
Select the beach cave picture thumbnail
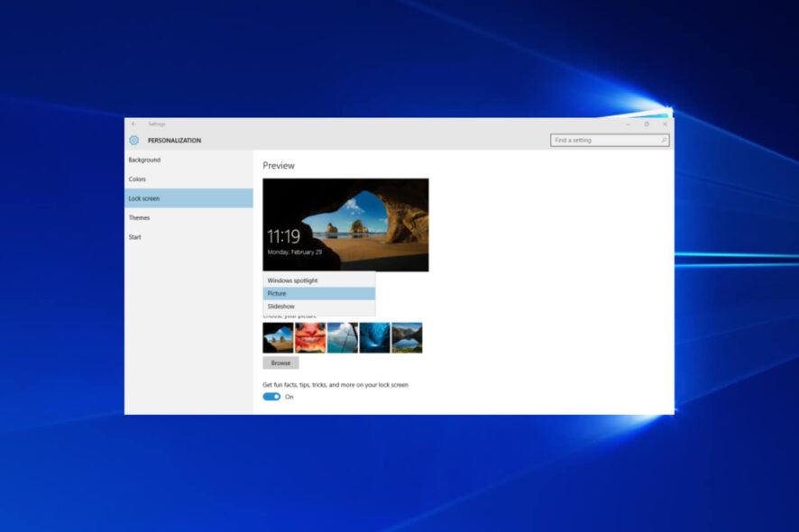point(279,338)
